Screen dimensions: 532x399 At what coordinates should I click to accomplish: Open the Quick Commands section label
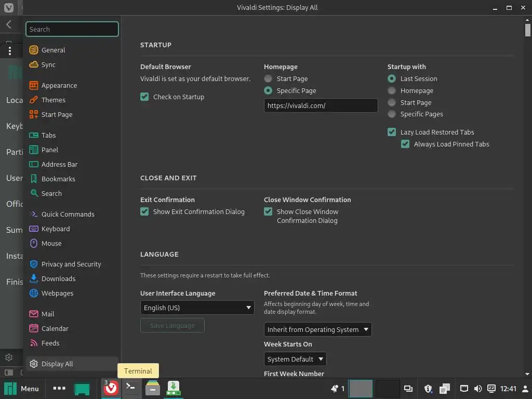(68, 214)
